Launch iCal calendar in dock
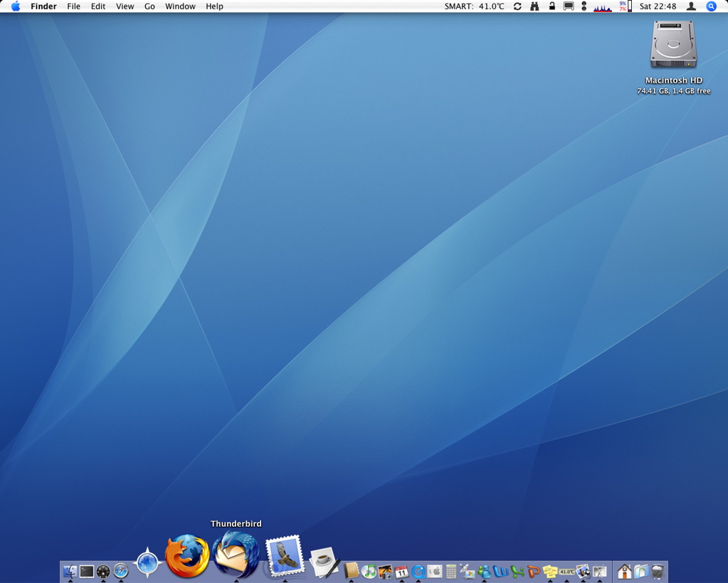Viewport: 728px width, 583px height. click(401, 571)
